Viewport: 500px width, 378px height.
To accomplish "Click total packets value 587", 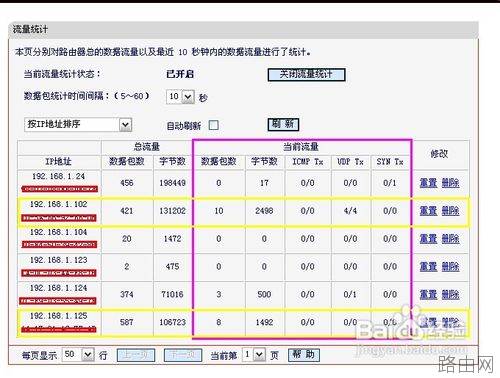I will 127,322.
